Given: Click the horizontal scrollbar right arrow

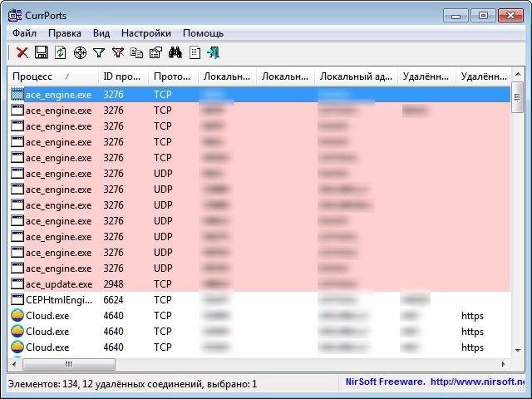Looking at the screenshot, I should 504,364.
